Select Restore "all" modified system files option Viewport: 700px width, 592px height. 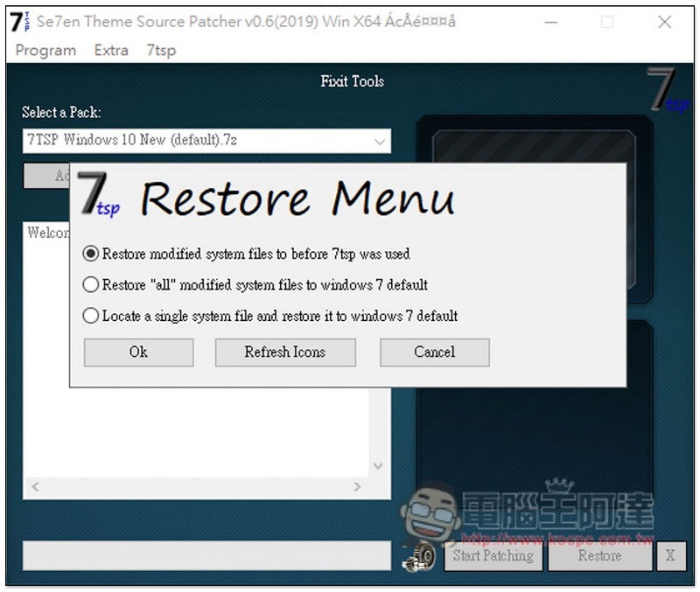point(91,284)
